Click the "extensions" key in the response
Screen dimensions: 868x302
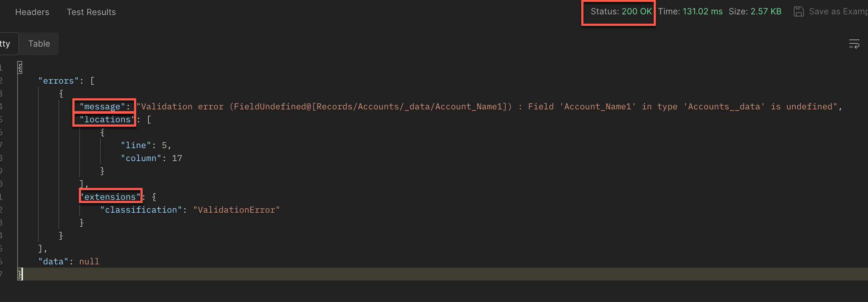(x=110, y=197)
